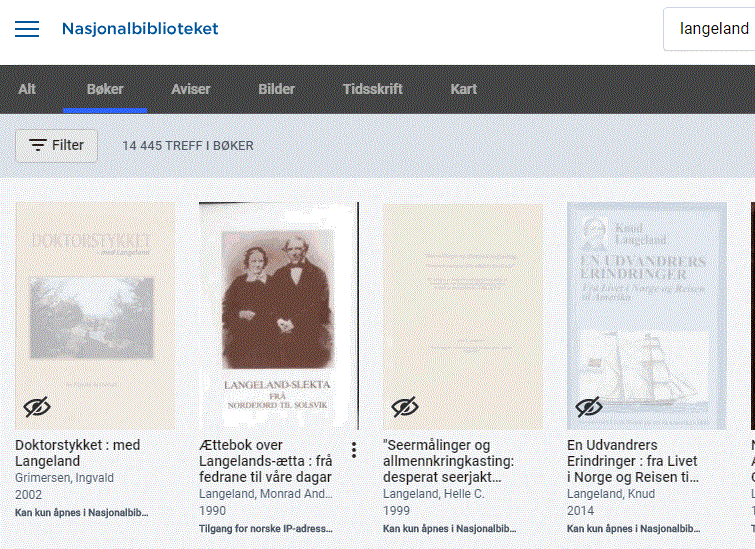Open the Aviser tab
Image resolution: width=755 pixels, height=549 pixels.
191,89
